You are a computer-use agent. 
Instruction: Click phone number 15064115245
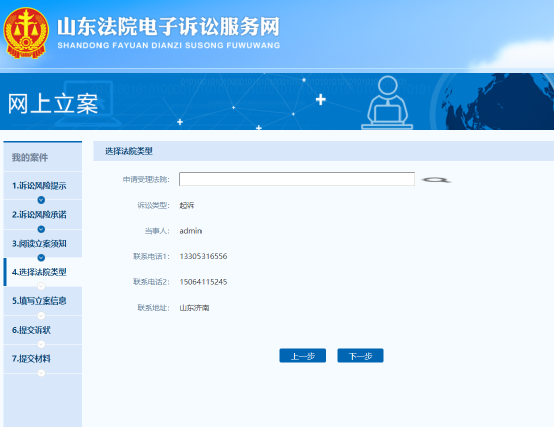[x=203, y=282]
